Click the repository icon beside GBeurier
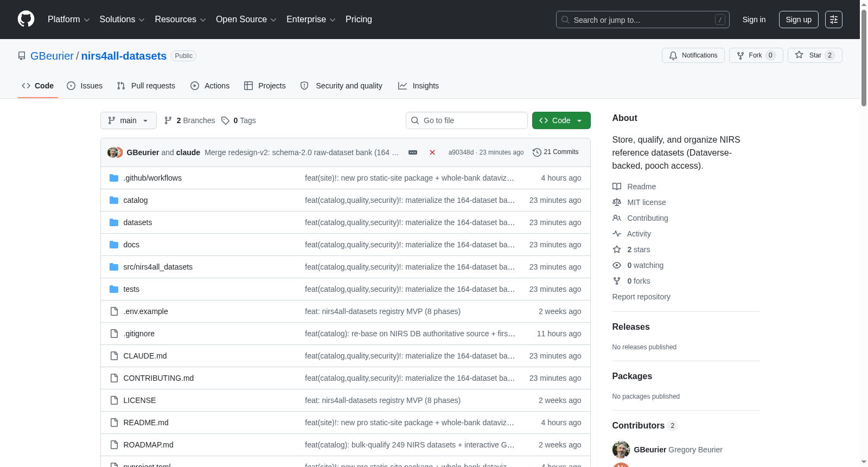 pos(22,56)
